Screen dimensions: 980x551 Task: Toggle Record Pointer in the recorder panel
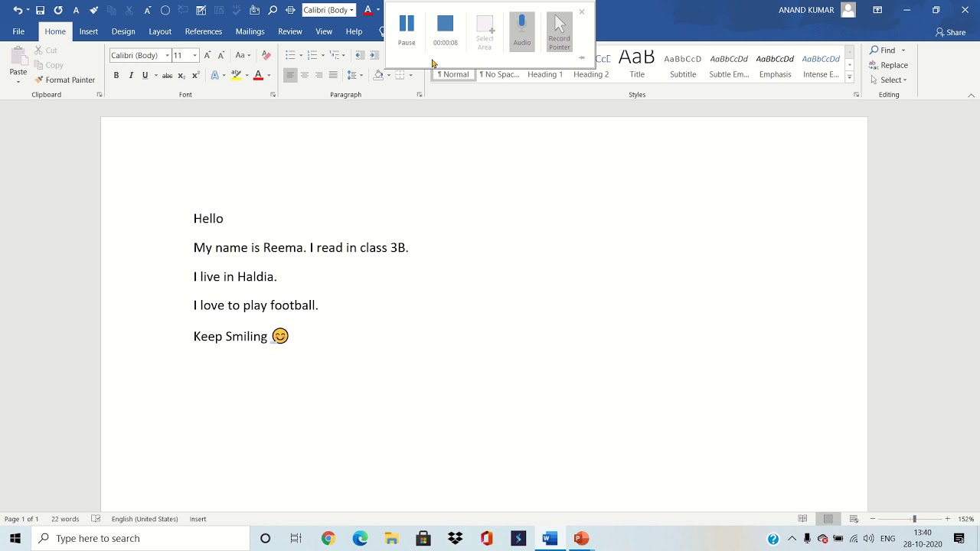click(559, 31)
